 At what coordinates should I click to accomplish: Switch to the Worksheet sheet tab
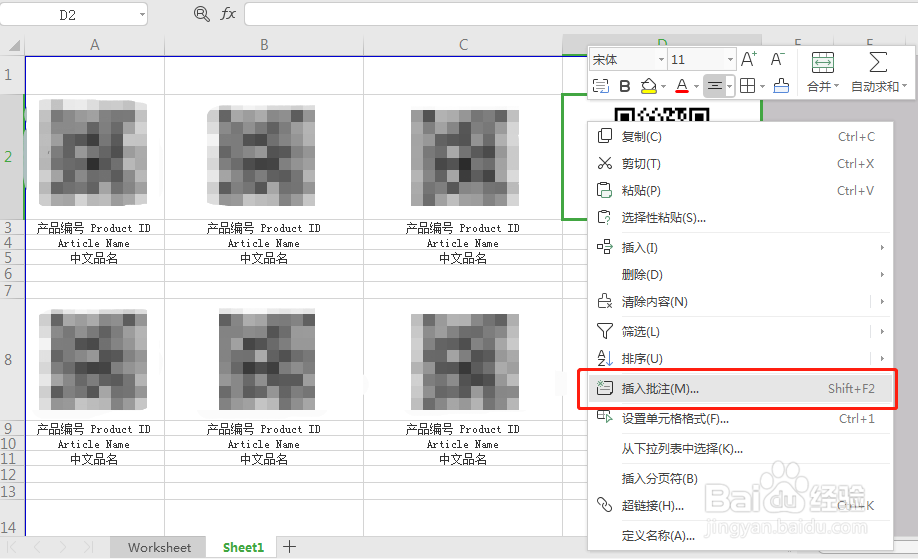(159, 547)
